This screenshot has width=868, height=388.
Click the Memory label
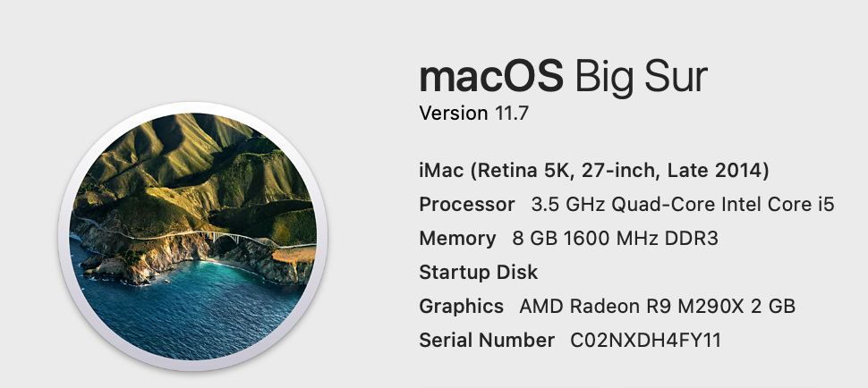point(456,239)
